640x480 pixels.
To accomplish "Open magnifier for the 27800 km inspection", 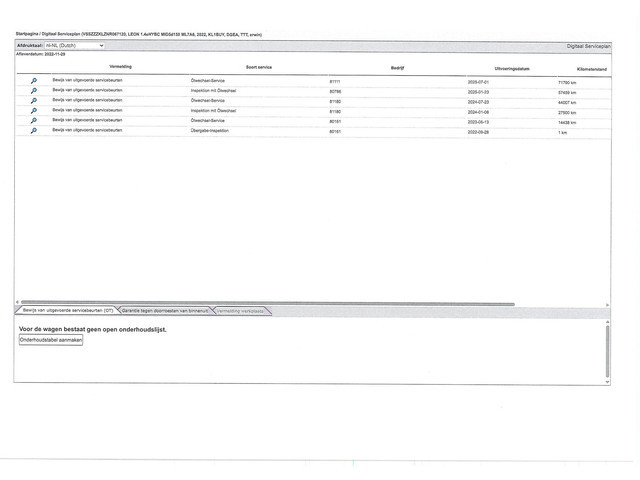I will (33, 111).
